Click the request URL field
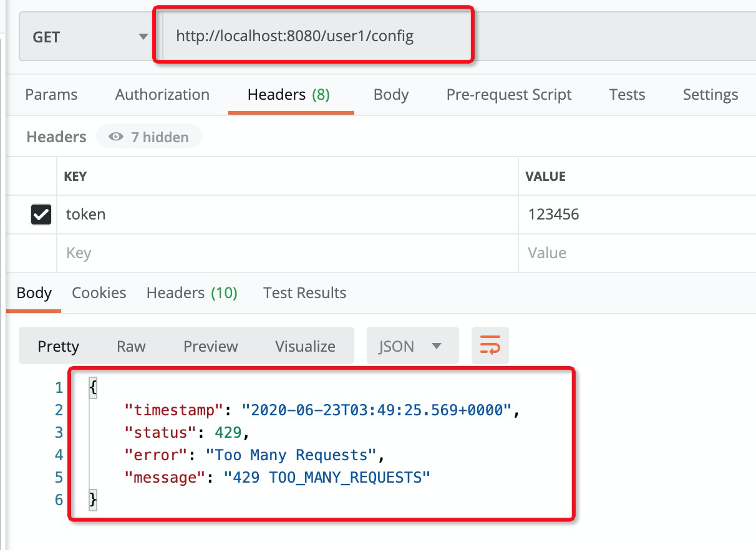756x550 pixels. tap(312, 37)
